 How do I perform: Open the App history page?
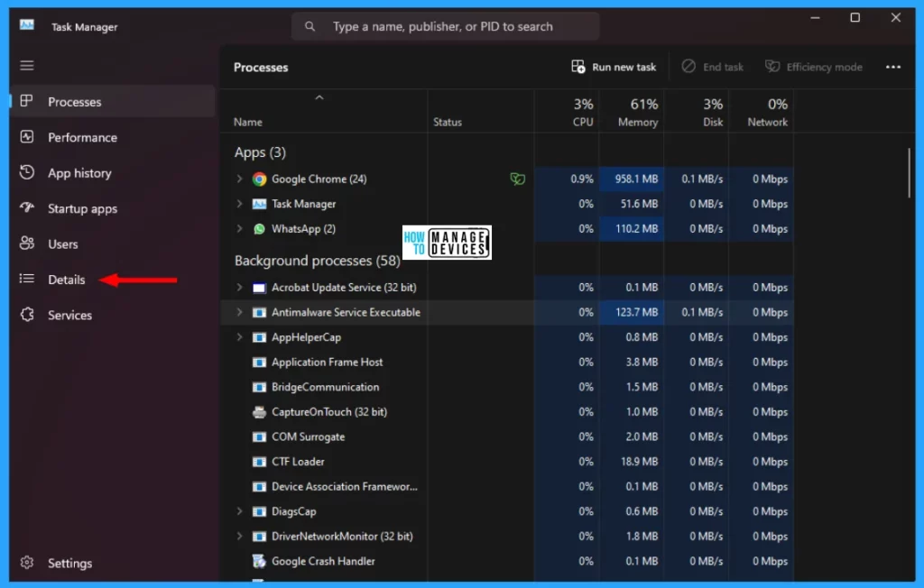tap(113, 173)
